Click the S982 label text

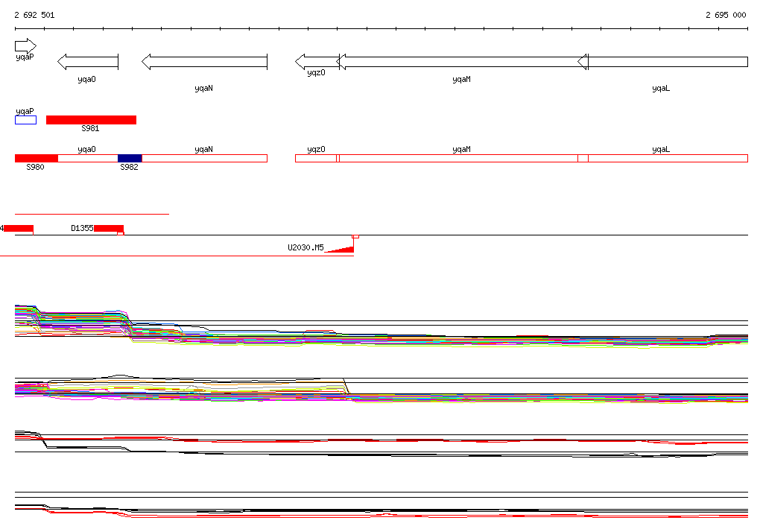(x=129, y=167)
